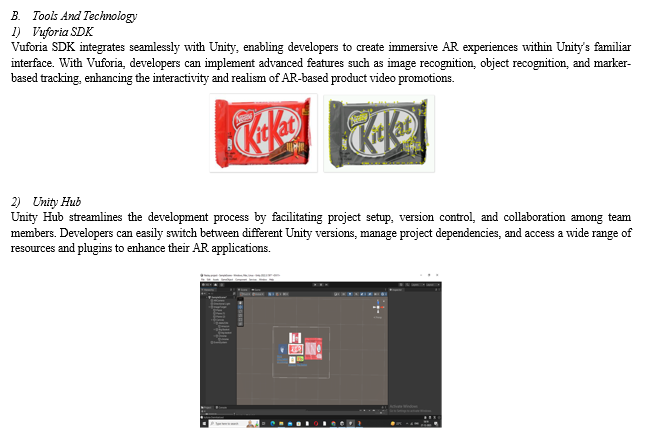
Task: Click the Step button in Unity toolbar
Action: (326, 284)
